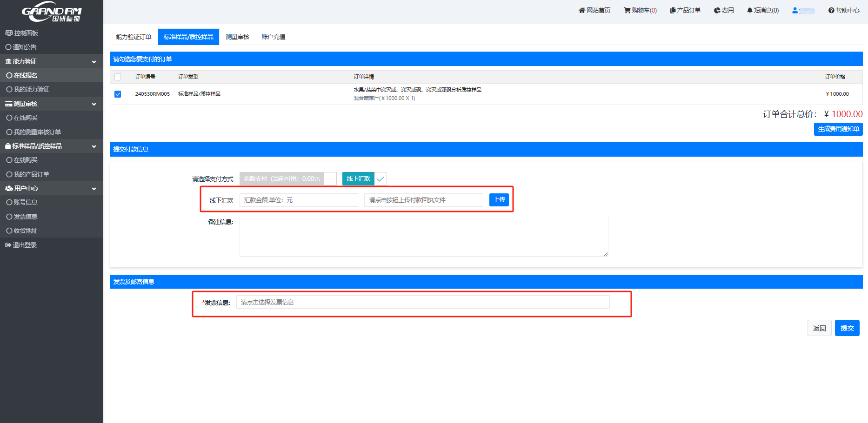The height and width of the screenshot is (423, 868).
Task: Open the shopping cart icon
Action: [627, 10]
